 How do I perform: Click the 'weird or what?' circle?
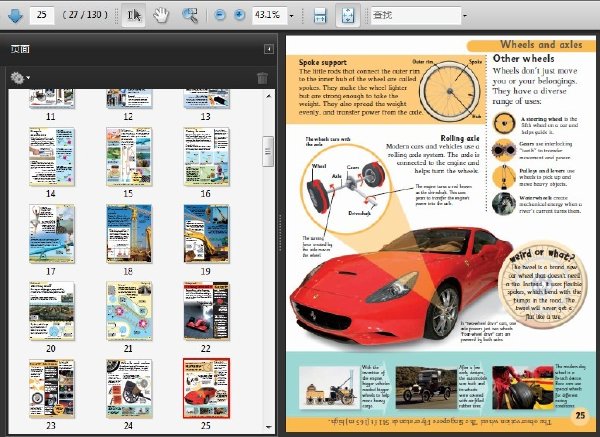(543, 285)
